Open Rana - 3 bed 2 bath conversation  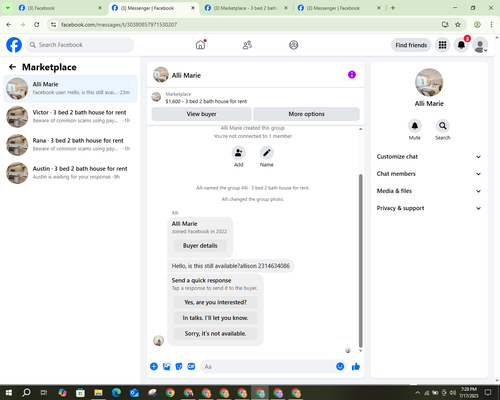pos(70,145)
